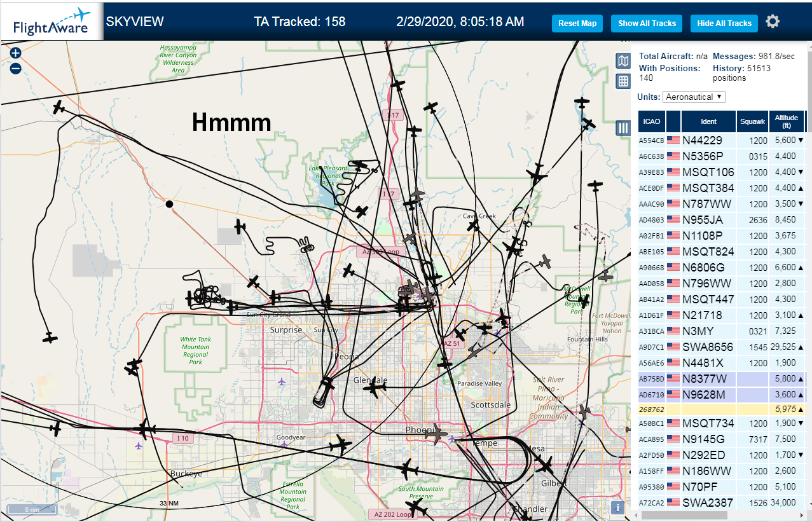Screen dimensions: 812x522
Task: Select flight SWA8656 in the list
Action: click(x=722, y=347)
